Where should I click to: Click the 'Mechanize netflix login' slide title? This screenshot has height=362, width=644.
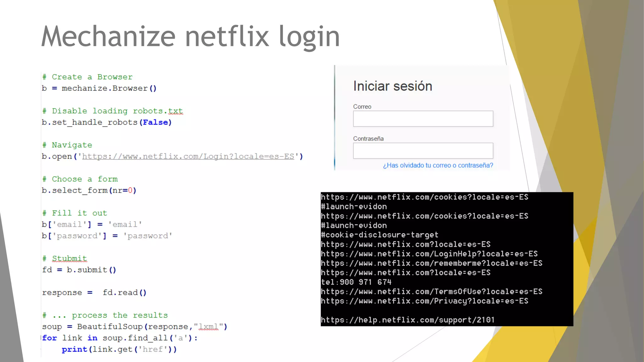(191, 36)
